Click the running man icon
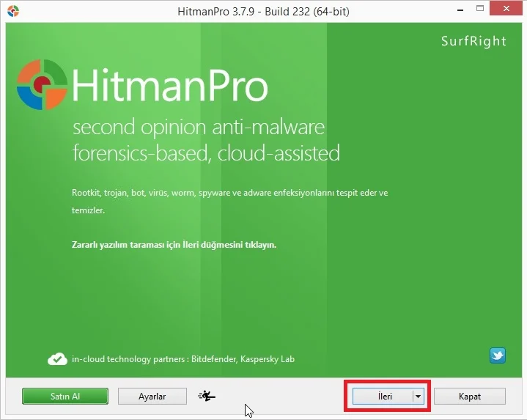The height and width of the screenshot is (420, 527). point(207,397)
